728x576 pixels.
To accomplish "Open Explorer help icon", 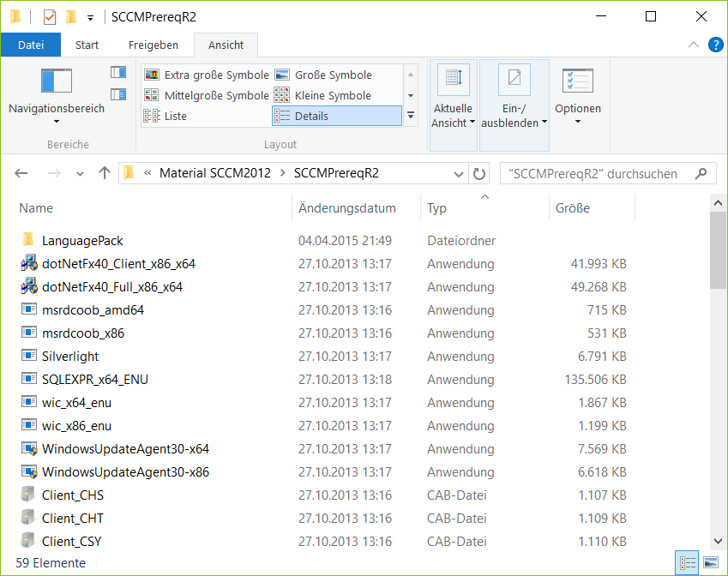I will coord(715,45).
